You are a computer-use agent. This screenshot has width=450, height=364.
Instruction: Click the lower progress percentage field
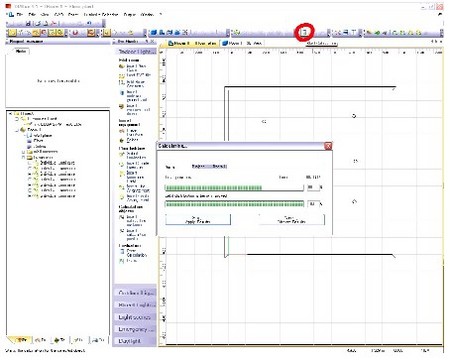[x=313, y=204]
